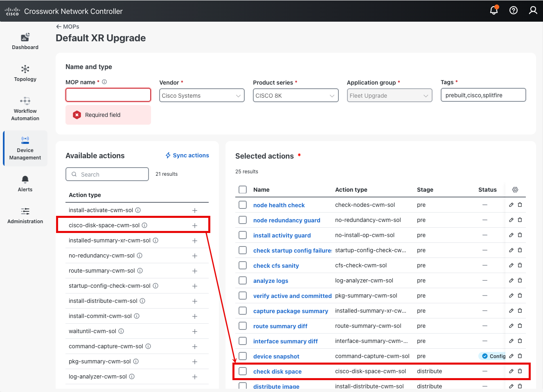Open Workflow Automation in the sidebar
This screenshot has width=543, height=392.
[25, 109]
